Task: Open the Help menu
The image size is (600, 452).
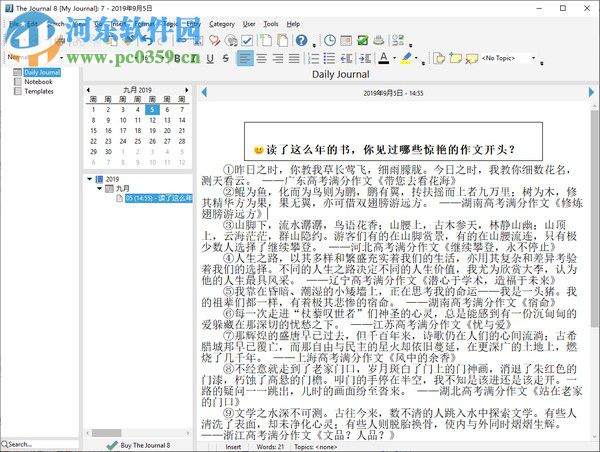Action: coord(293,24)
